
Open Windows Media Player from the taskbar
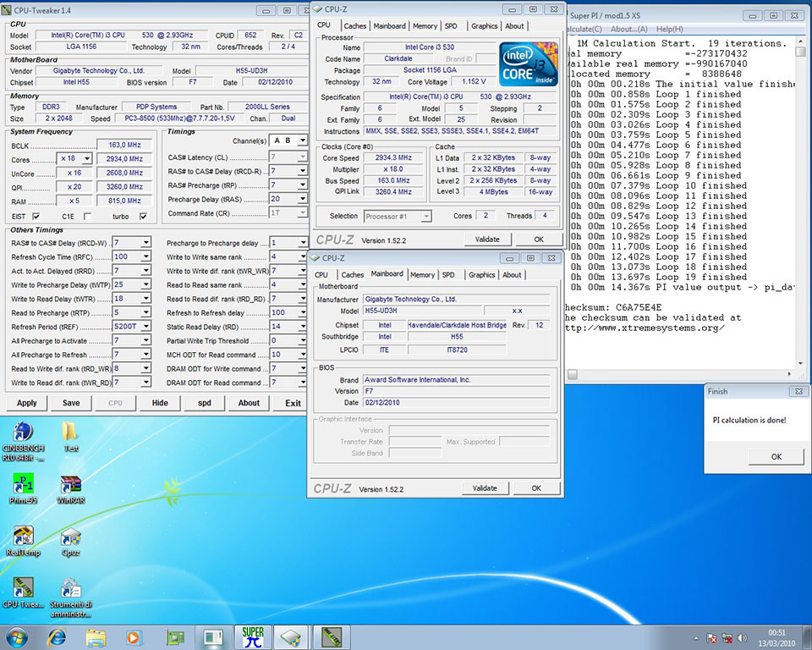133,637
